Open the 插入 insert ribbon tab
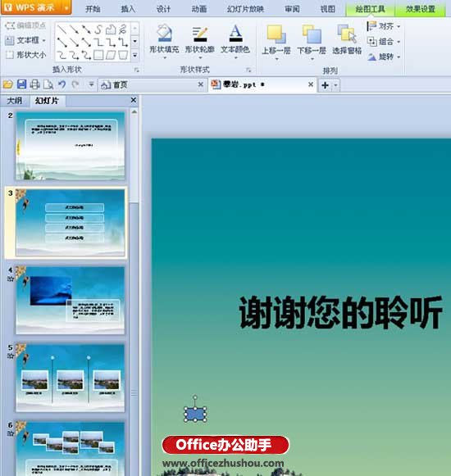This screenshot has width=451, height=476. tap(128, 9)
